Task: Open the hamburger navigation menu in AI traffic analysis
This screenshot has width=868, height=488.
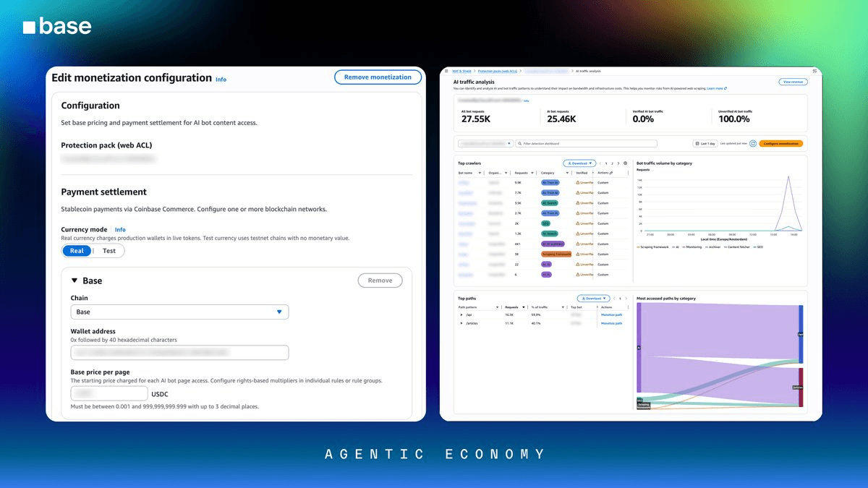Action: point(446,71)
